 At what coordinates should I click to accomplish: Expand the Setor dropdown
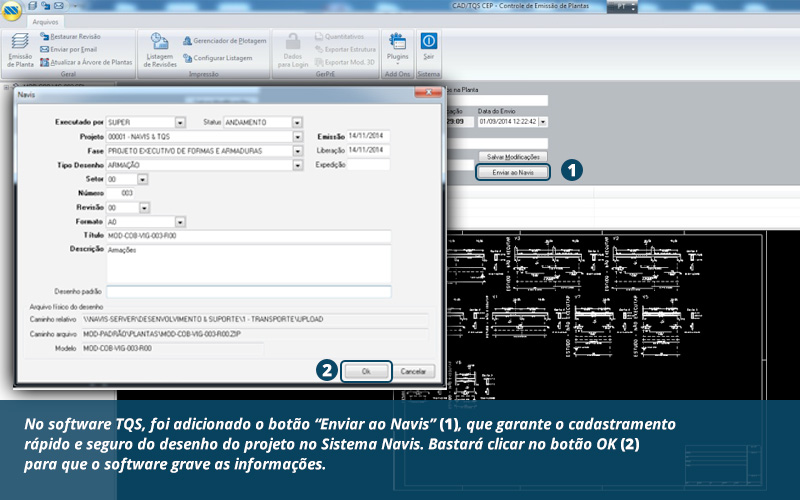tap(142, 179)
